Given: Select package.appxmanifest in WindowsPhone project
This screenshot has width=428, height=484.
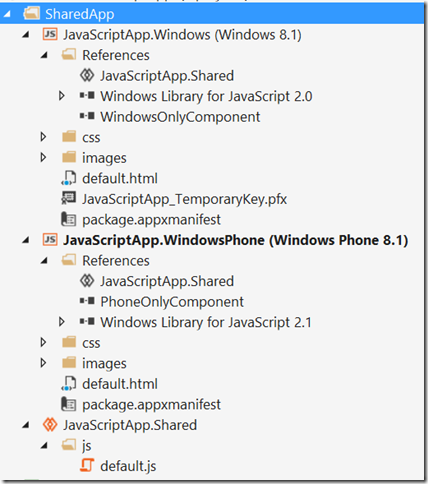Looking at the screenshot, I should (151, 404).
